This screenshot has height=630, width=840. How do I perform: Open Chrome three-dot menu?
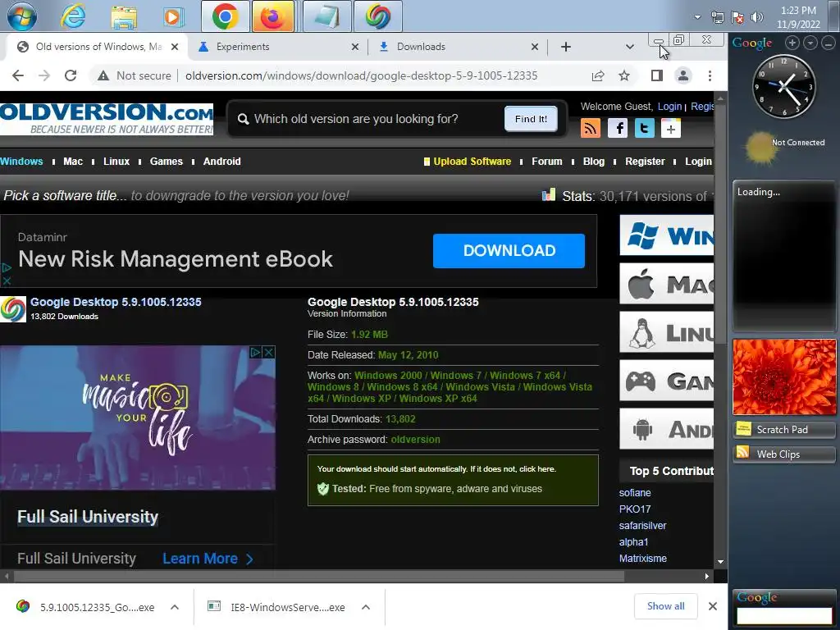[710, 75]
